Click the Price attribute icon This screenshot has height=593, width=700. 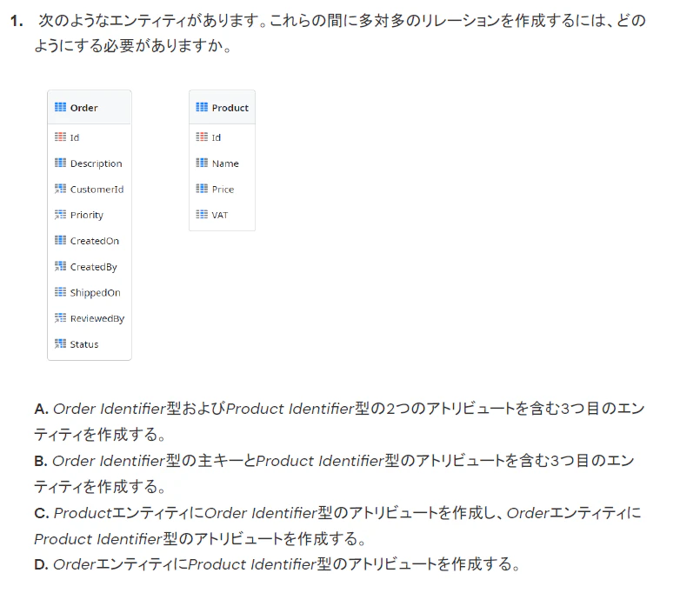coord(202,189)
